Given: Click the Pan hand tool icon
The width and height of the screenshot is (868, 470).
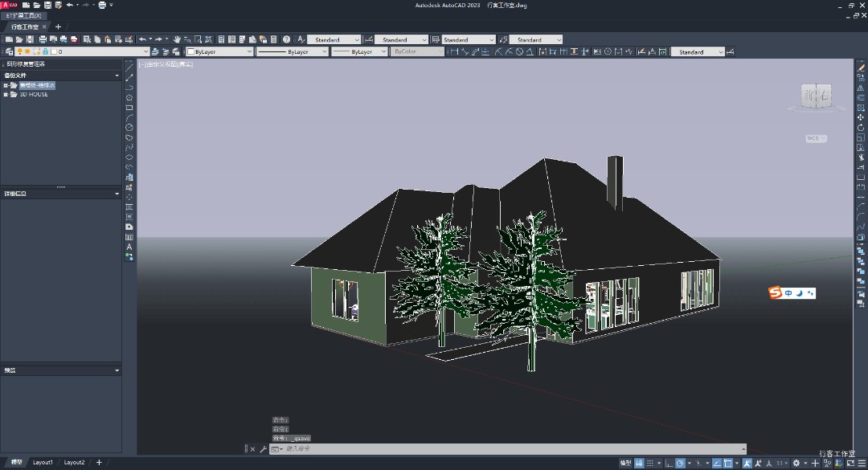Looking at the screenshot, I should tap(178, 39).
